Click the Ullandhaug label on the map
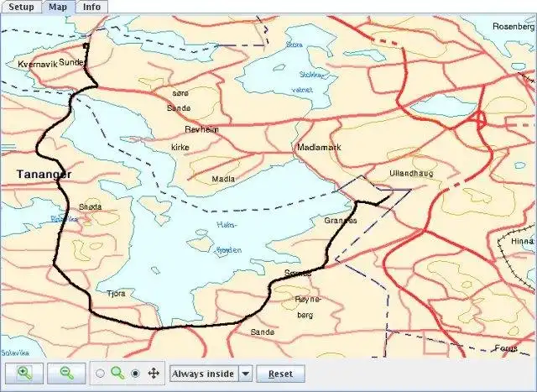 click(x=411, y=174)
